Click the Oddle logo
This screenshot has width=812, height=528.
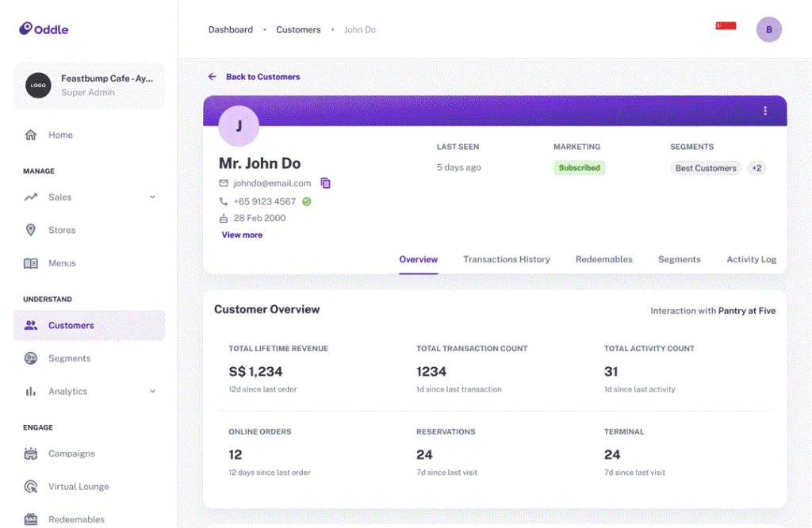[x=44, y=29]
